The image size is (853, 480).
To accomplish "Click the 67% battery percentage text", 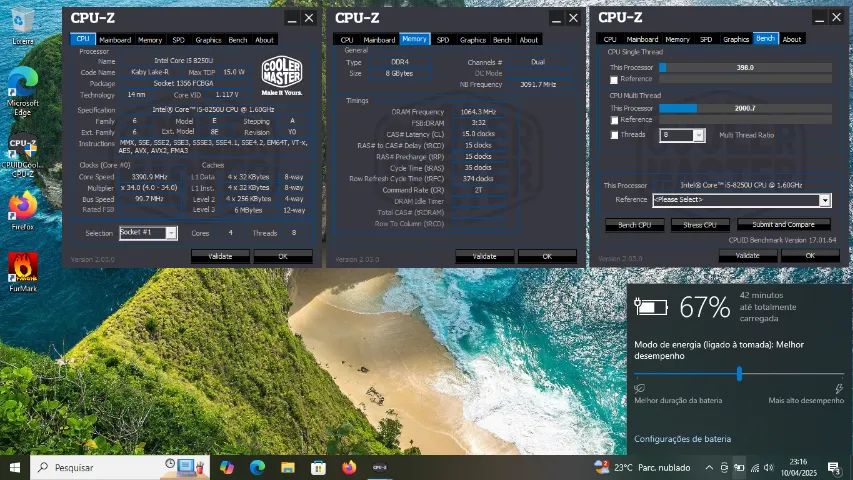I will click(704, 307).
